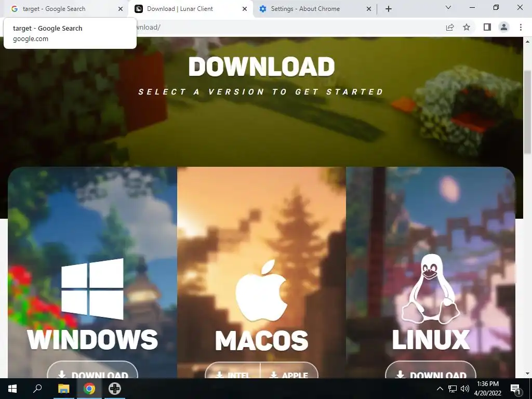Toggle the Chrome side panel
This screenshot has width=532, height=399.
click(x=487, y=27)
